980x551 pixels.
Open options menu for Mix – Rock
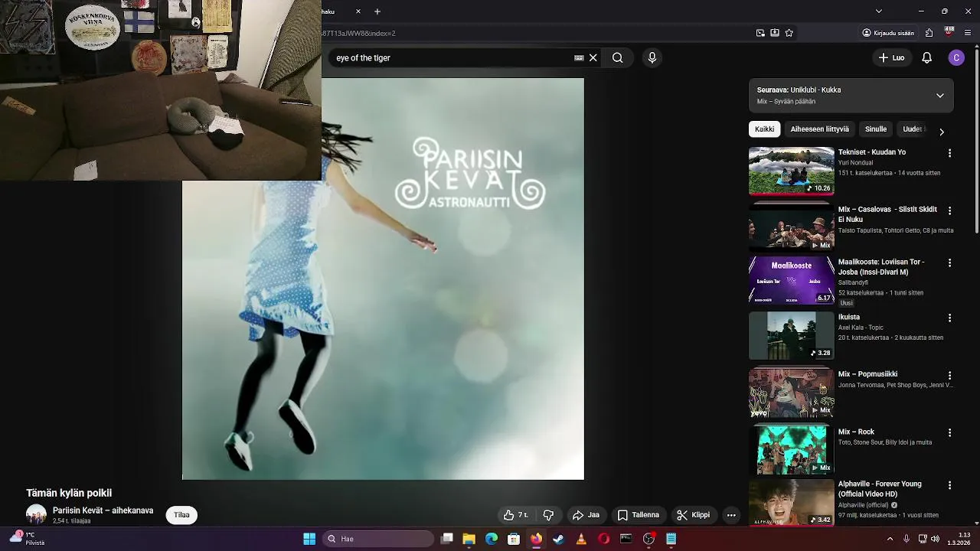coord(949,432)
